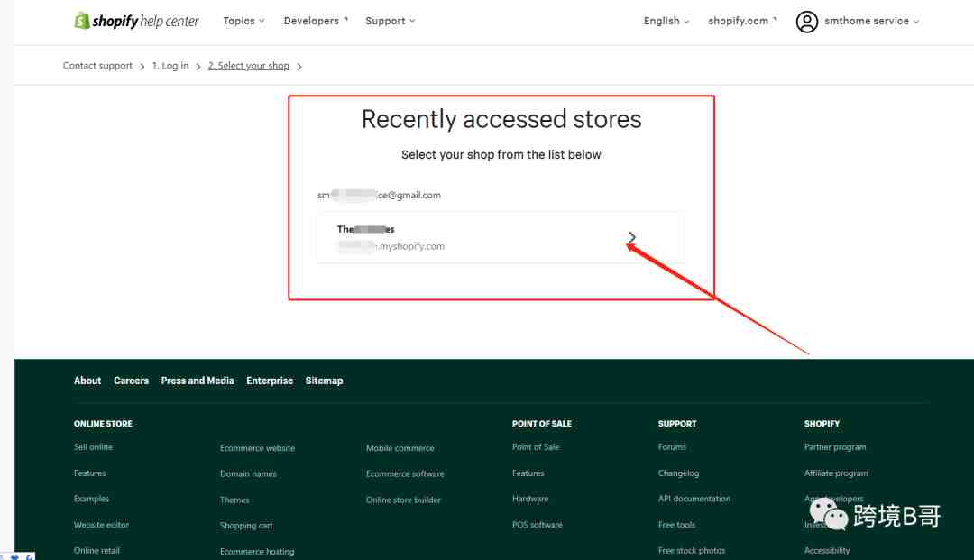
Task: Expand the smthome service account menu
Action: coord(871,21)
